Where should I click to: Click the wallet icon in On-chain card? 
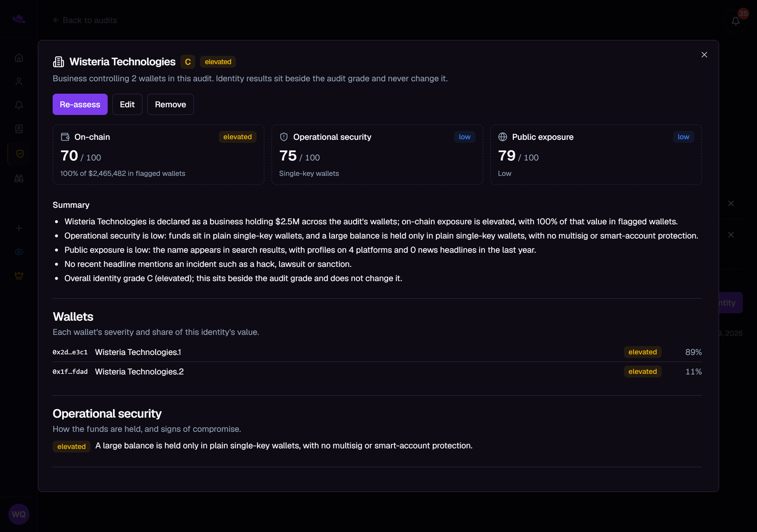[65, 137]
